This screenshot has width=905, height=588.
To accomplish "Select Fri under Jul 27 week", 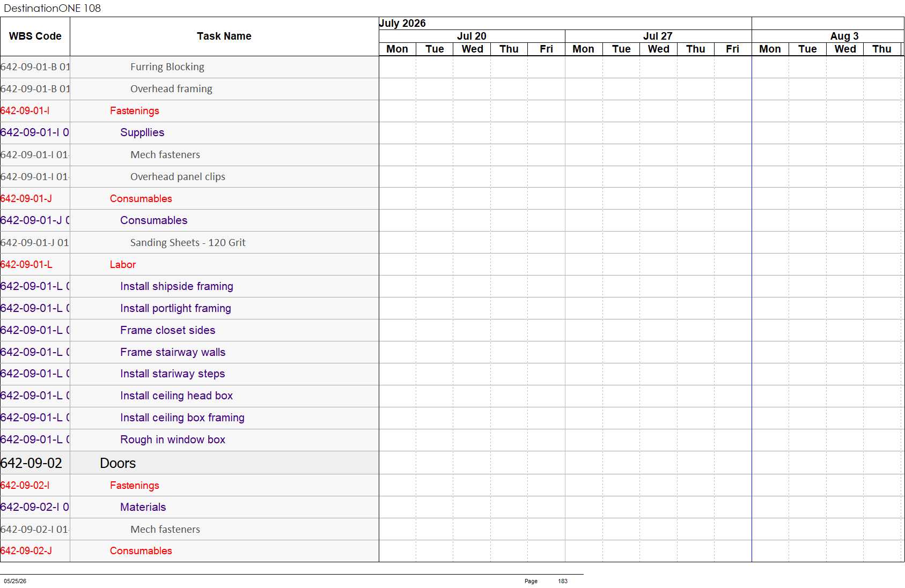I will pos(733,49).
